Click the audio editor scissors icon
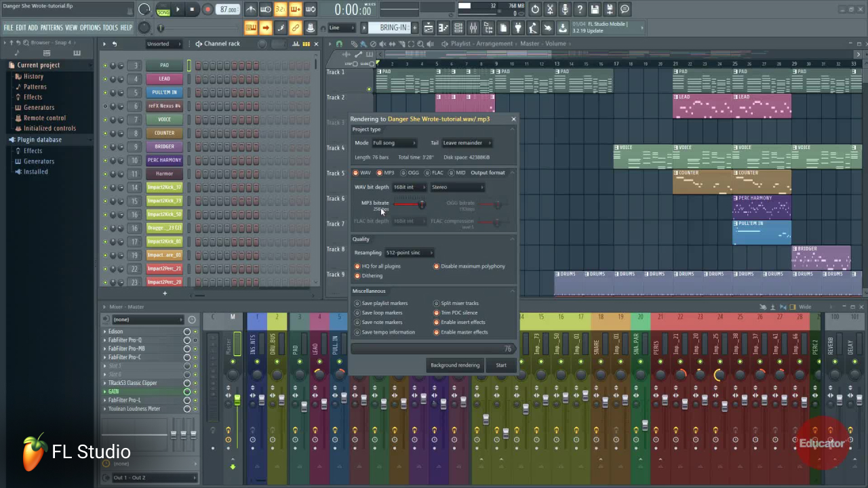 (x=550, y=9)
